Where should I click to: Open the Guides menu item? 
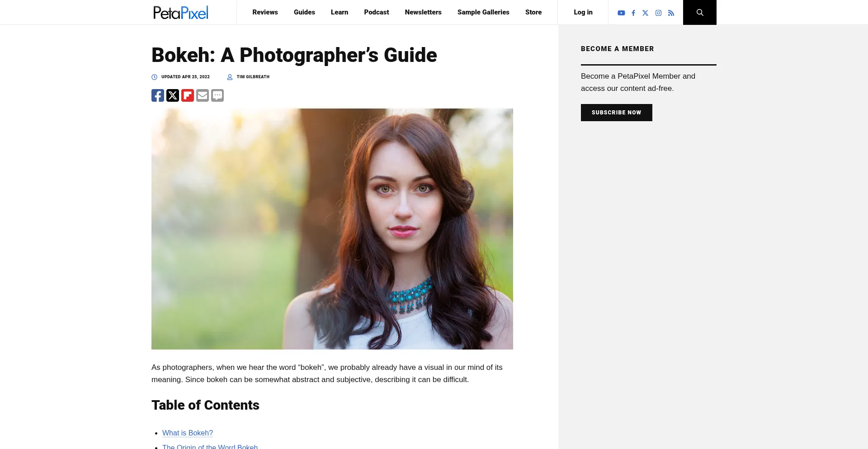coord(304,12)
